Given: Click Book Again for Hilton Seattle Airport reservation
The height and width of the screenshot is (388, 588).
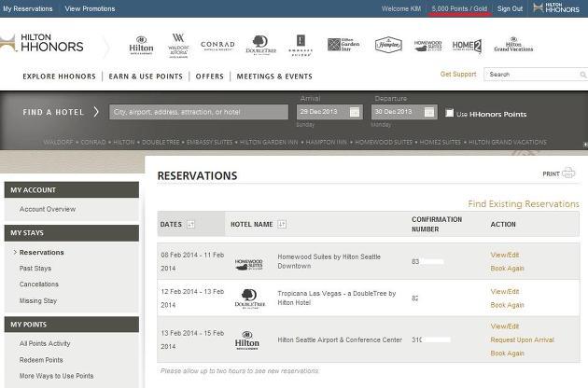Looking at the screenshot, I should 507,353.
